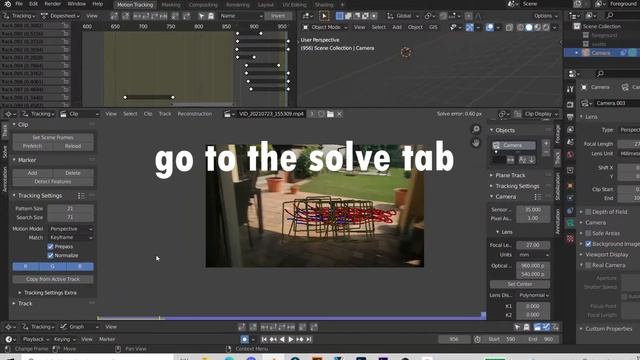Select the Render properties tab icon
Viewport: 640px width, 360px height.
(x=570, y=104)
